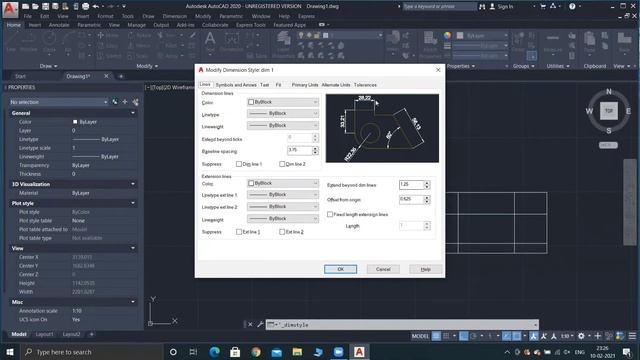Click Select Objects plus icon in Properties palette
The image size is (640, 360).
pyautogui.click(x=125, y=102)
